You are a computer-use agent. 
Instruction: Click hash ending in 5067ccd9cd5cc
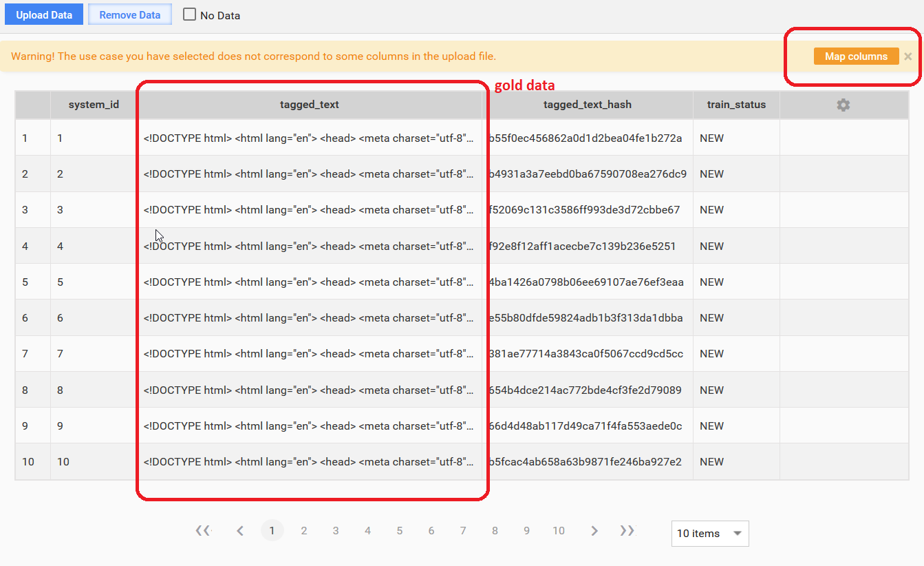click(585, 353)
